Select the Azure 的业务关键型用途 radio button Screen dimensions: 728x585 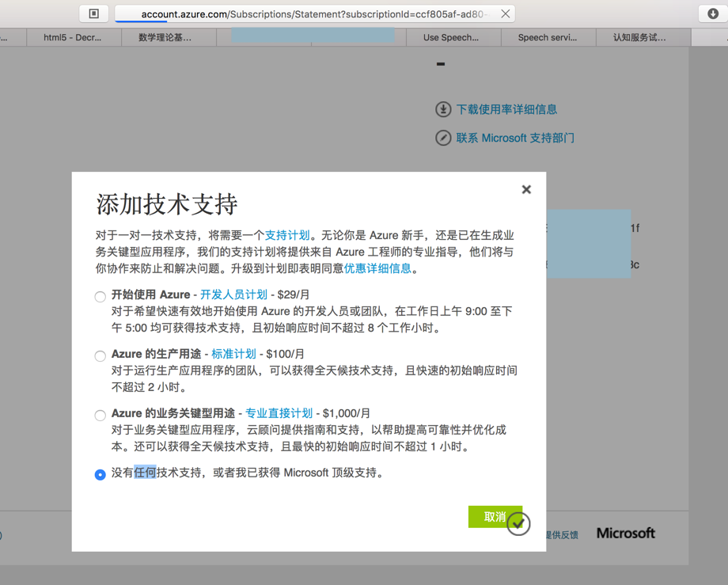coord(100,415)
